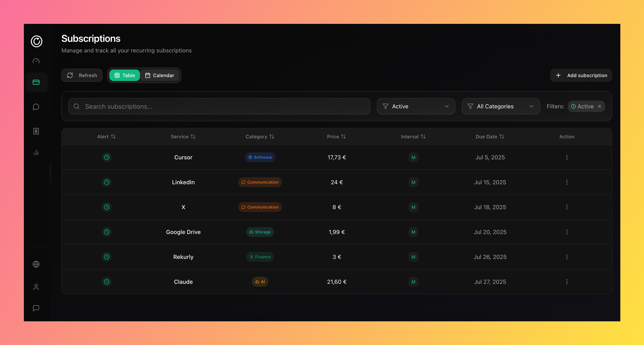Open the receipt dollar icon in sidebar
This screenshot has width=644, height=345.
(x=36, y=131)
